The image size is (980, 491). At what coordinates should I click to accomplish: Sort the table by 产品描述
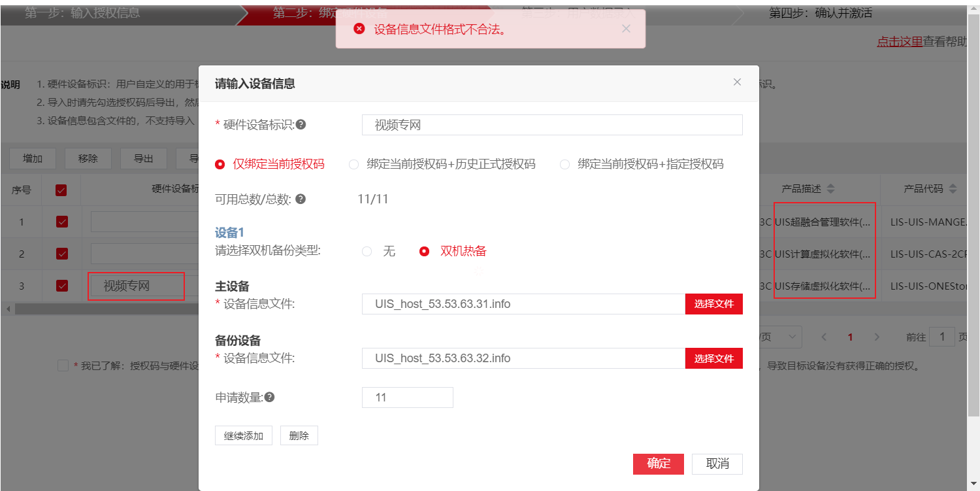coord(830,189)
